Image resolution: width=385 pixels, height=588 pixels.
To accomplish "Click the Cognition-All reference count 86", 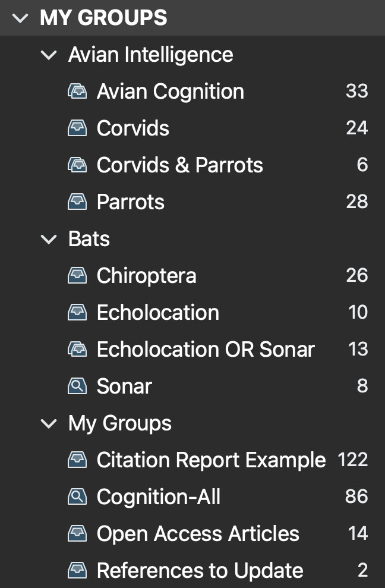I will (356, 497).
